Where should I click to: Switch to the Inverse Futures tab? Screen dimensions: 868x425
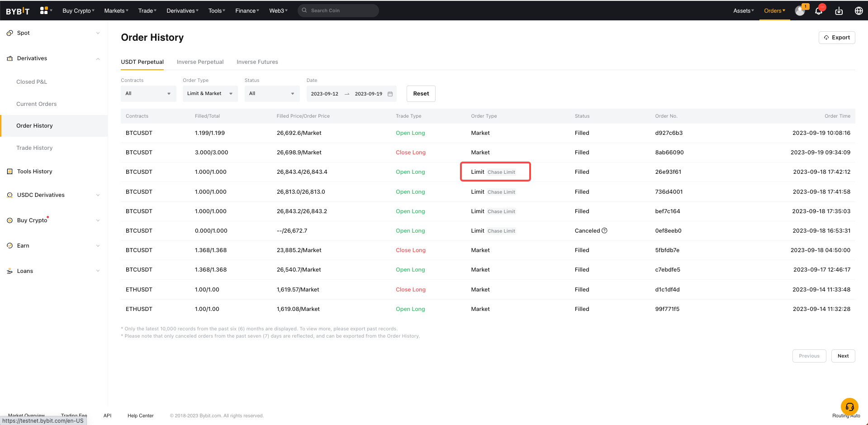point(257,62)
